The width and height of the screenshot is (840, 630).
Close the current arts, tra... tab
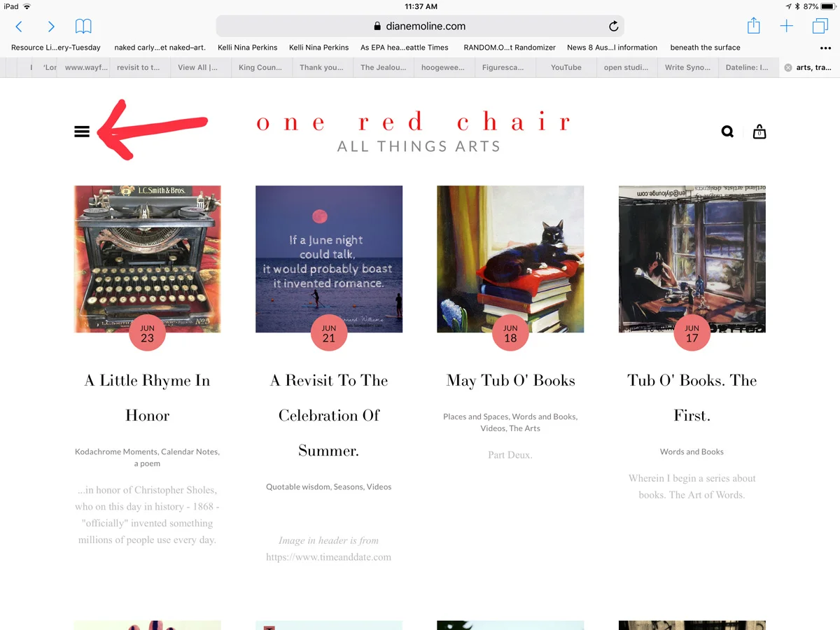click(x=788, y=68)
